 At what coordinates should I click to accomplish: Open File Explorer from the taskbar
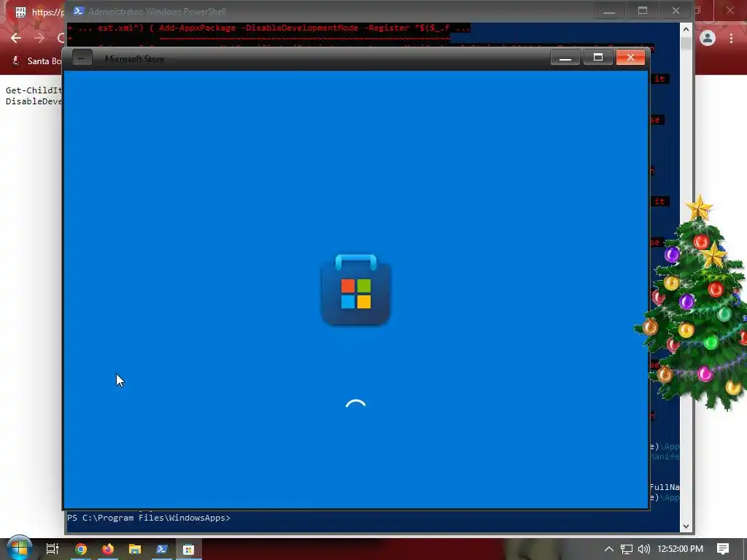tap(135, 549)
